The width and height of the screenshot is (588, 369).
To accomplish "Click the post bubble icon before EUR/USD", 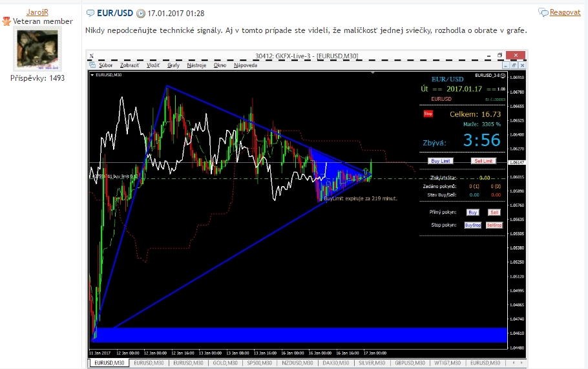I will click(90, 14).
